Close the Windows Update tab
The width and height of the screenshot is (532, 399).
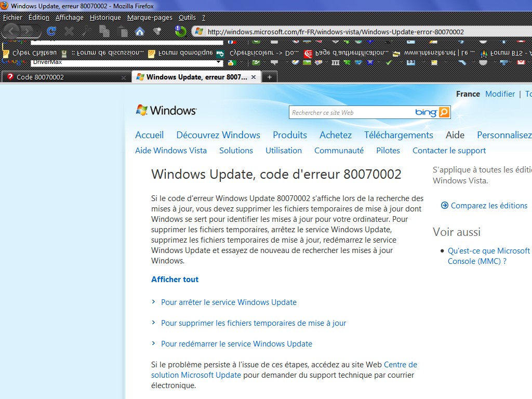[254, 77]
